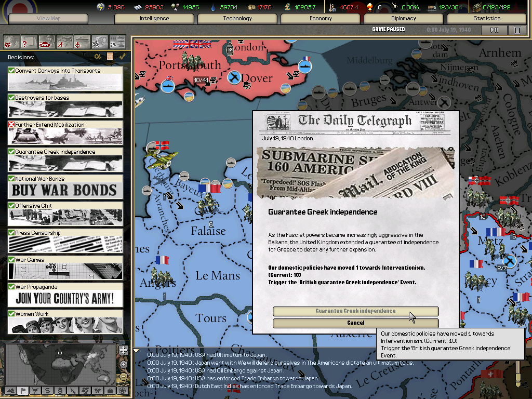Viewport: 532px width, 399px height.
Task: Select the star circle victory points map mode
Action: [123, 391]
